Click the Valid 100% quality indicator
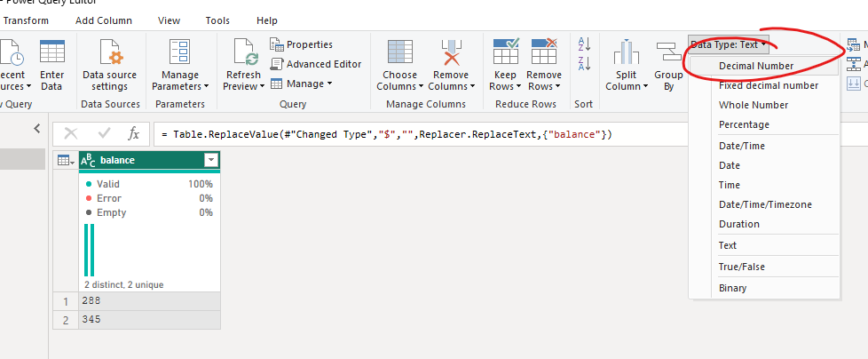 point(149,184)
